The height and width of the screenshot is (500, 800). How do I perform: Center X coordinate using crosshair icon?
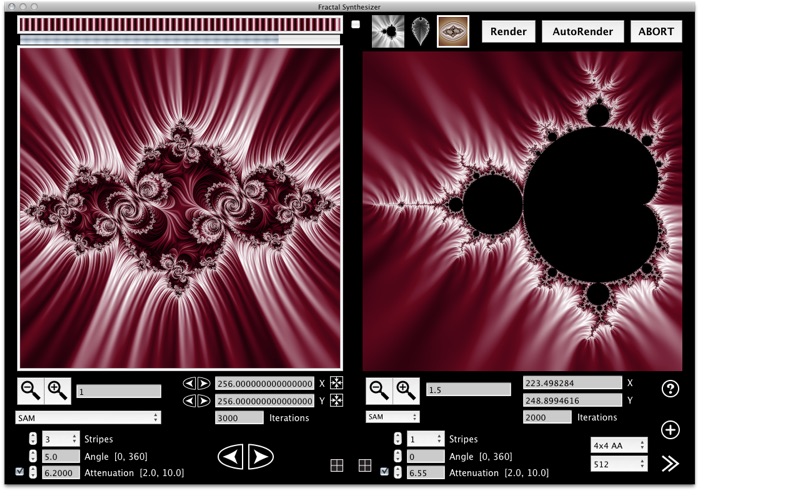tap(337, 383)
